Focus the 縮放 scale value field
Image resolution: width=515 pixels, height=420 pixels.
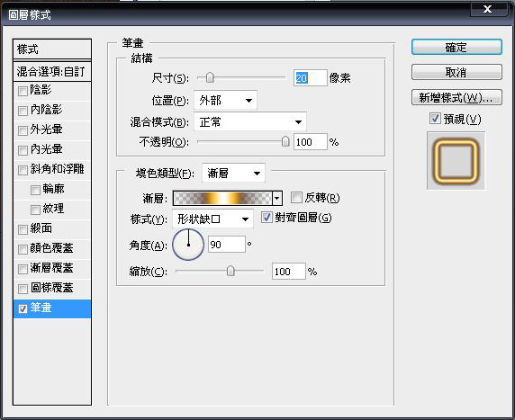pyautogui.click(x=289, y=272)
